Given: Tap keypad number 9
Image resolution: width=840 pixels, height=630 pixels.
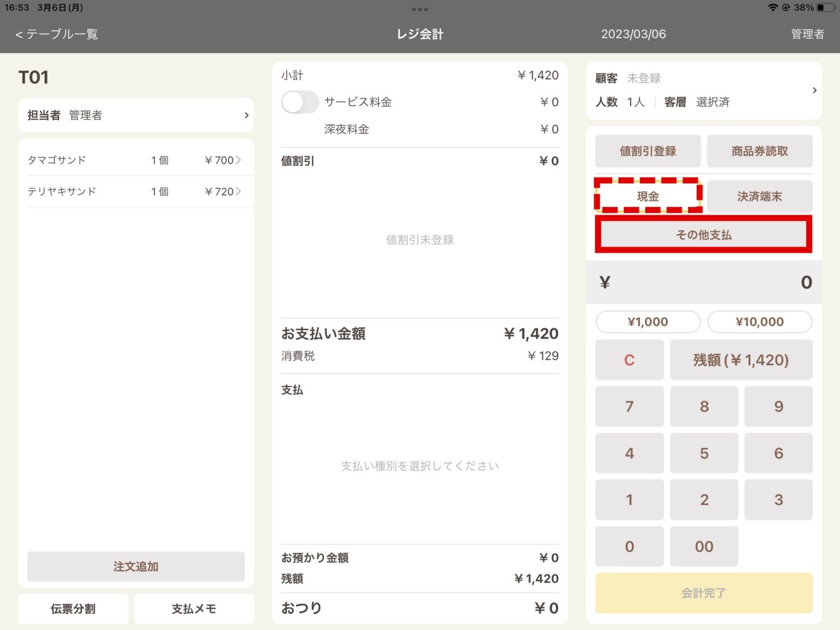Looking at the screenshot, I should [778, 407].
